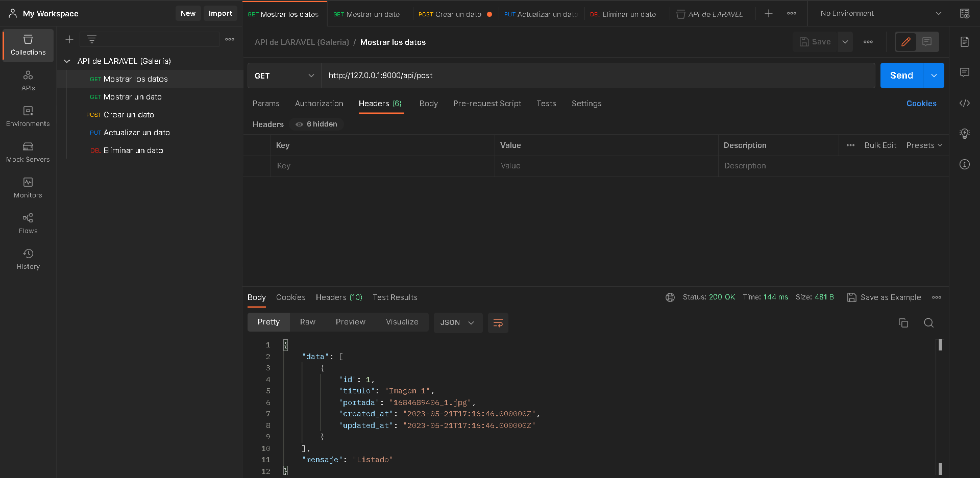Screen dimensions: 980x478
Task: Open the No Environment selector
Action: click(x=880, y=14)
